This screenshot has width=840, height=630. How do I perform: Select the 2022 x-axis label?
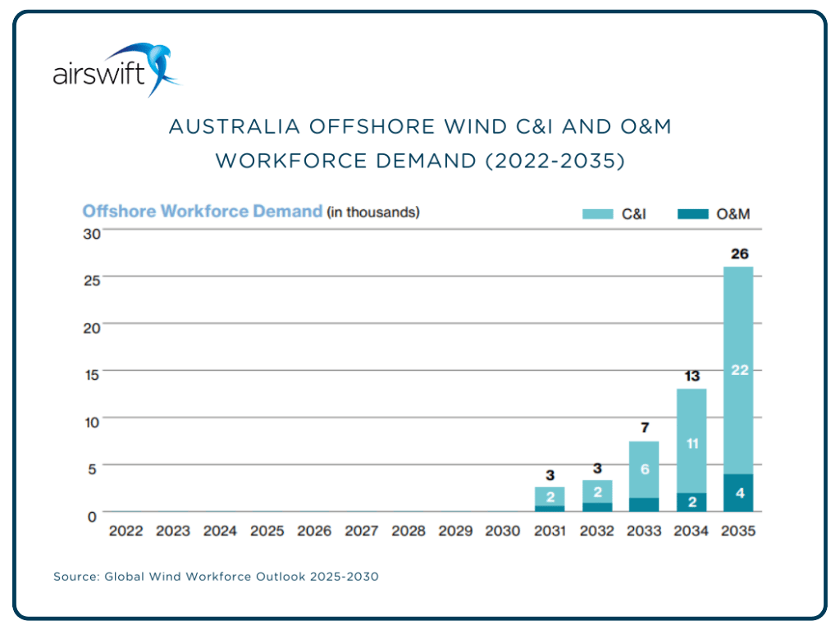(125, 530)
